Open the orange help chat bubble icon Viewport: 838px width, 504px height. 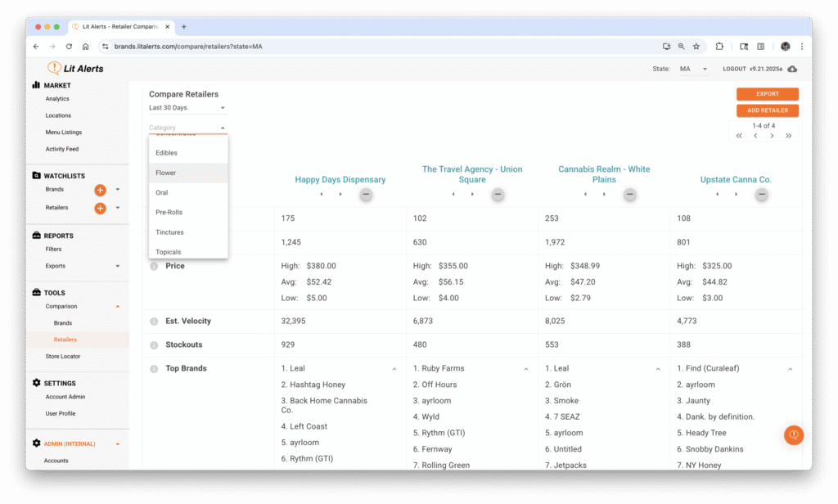(x=793, y=435)
